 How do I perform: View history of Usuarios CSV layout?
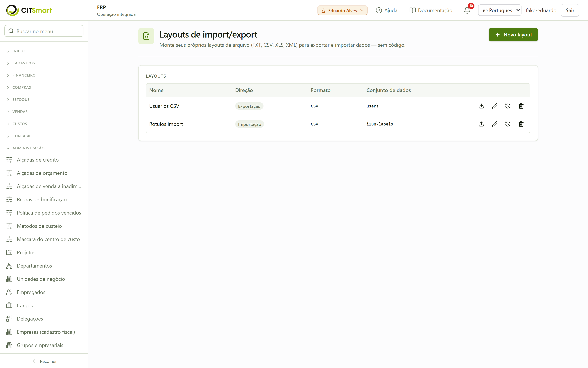(x=508, y=106)
